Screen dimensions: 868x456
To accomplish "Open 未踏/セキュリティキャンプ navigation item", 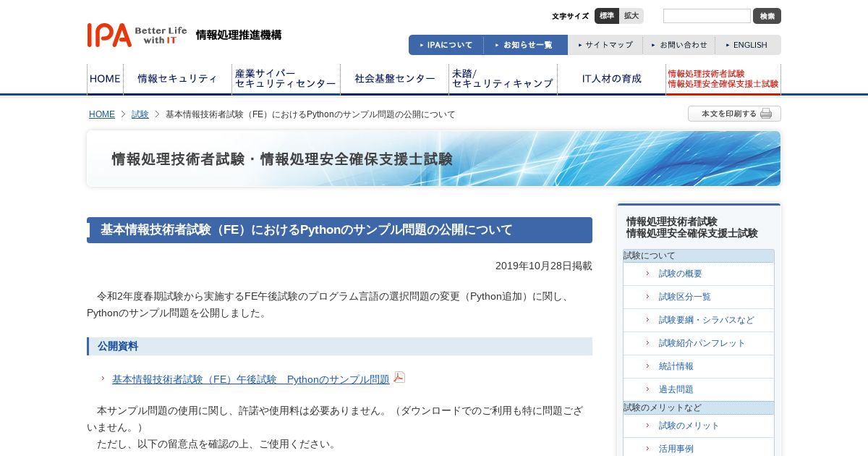I will click(503, 79).
